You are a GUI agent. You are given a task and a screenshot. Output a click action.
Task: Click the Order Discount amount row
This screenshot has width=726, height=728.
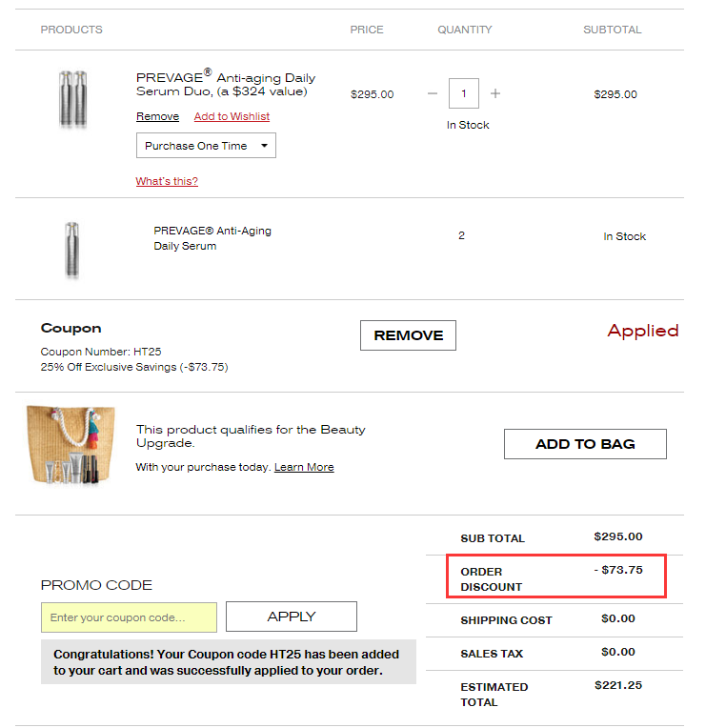555,578
